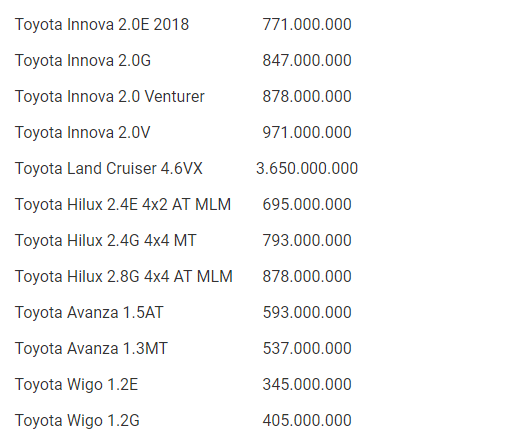Image resolution: width=513 pixels, height=448 pixels.
Task: Select the price 971.000.000
Action: point(307,133)
